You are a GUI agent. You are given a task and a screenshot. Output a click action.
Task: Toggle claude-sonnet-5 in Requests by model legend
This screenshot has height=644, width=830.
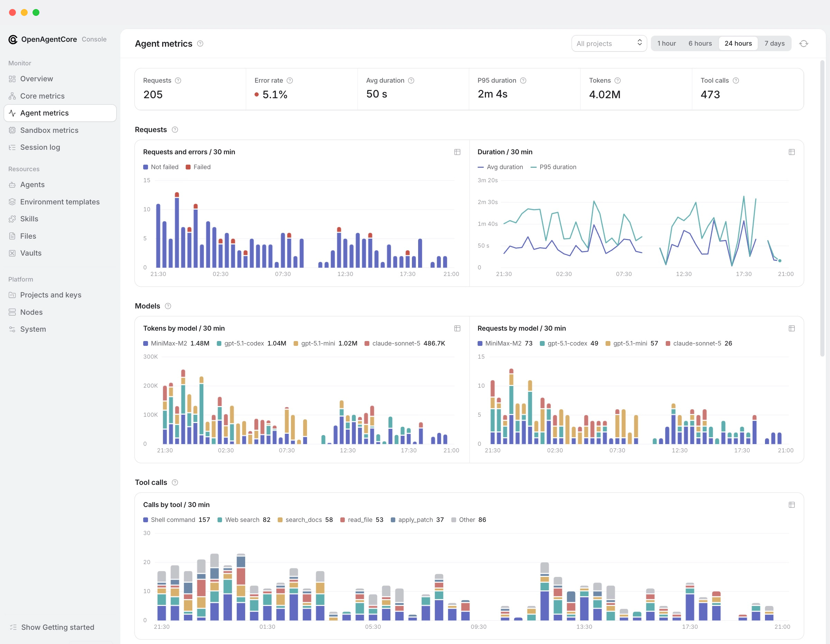(699, 344)
